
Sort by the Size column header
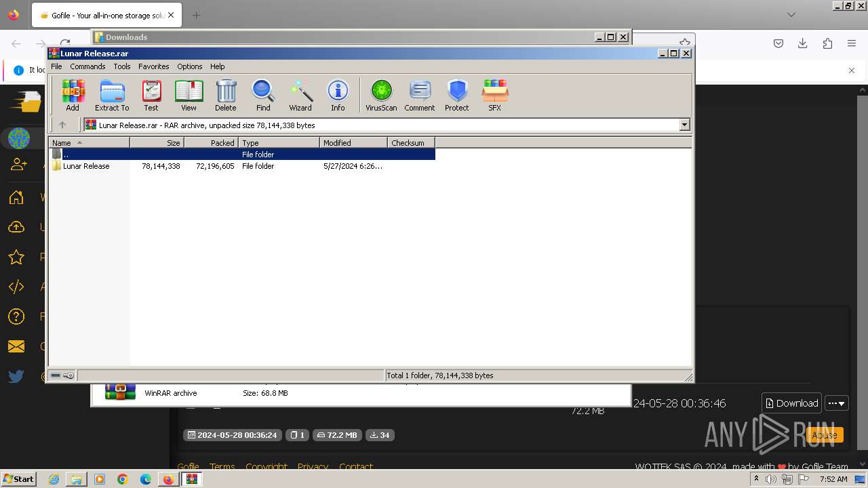157,143
